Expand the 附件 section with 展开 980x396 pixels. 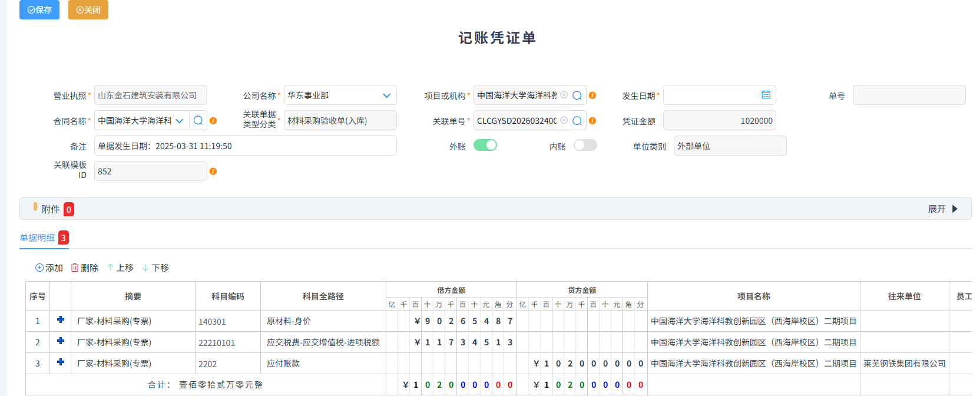[943, 209]
